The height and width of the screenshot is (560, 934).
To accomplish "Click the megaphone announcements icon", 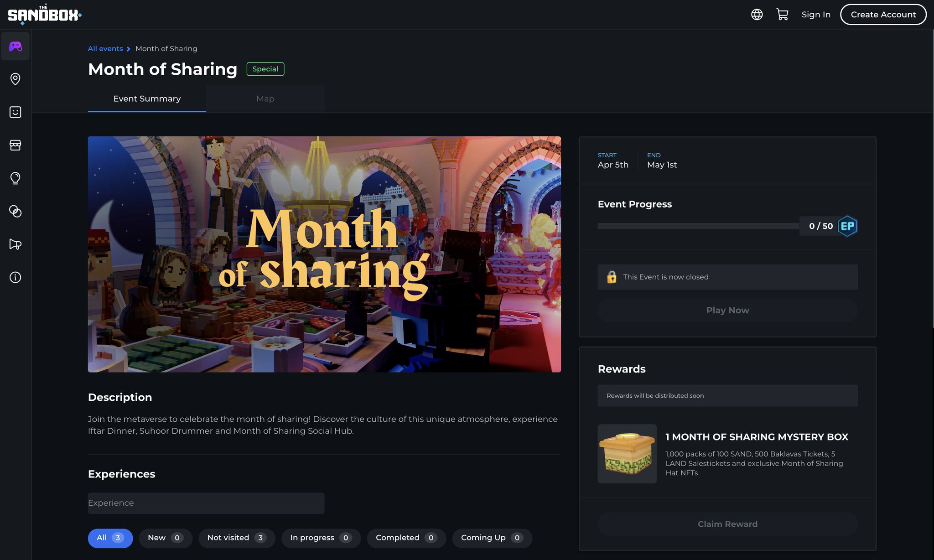I will click(x=16, y=244).
